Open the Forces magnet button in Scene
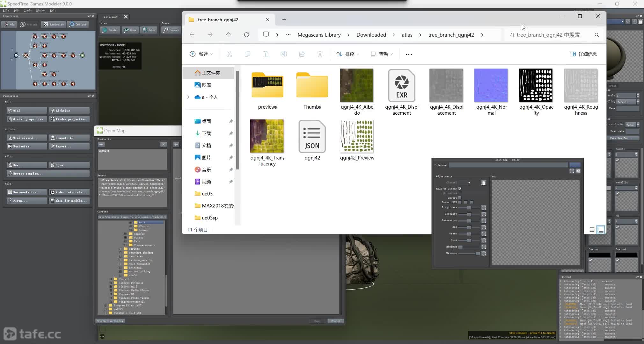Image resolution: width=644 pixels, height=344 pixels. click(172, 30)
